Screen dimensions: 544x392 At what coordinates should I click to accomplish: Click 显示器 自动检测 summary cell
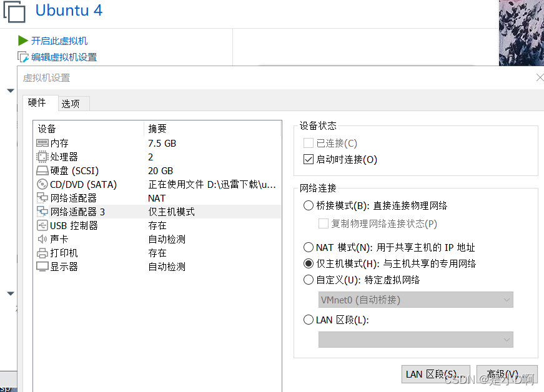[167, 267]
